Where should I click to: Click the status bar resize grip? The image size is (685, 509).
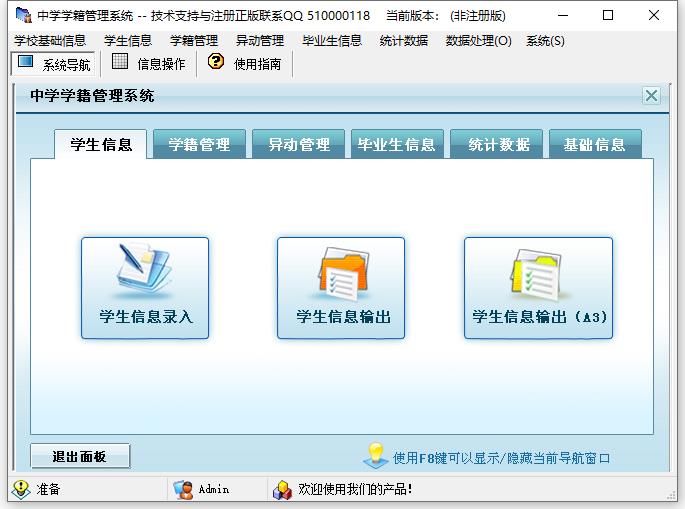click(671, 495)
